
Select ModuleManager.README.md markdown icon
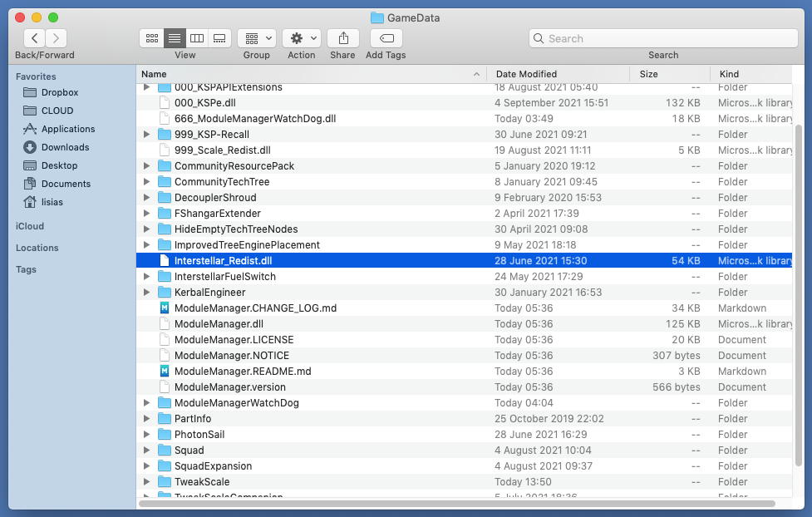pyautogui.click(x=165, y=372)
